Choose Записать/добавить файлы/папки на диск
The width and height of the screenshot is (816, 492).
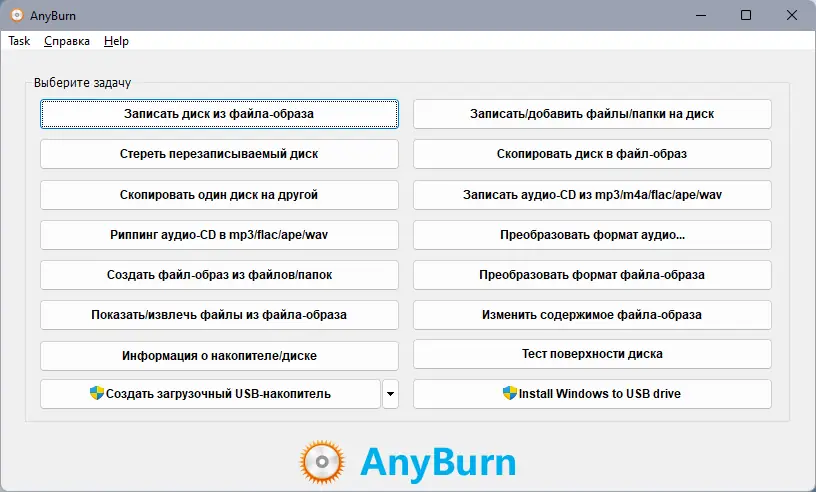(592, 114)
